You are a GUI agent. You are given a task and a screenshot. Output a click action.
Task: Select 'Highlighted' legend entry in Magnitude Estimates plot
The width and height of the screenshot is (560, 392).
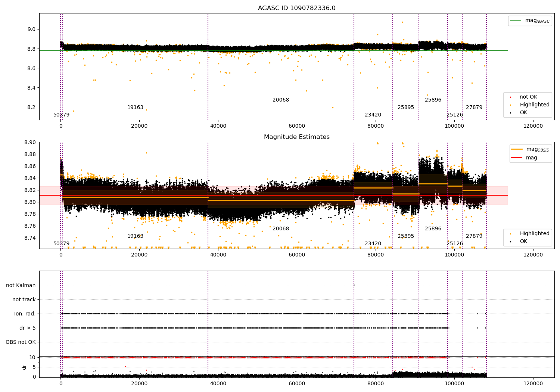point(535,233)
